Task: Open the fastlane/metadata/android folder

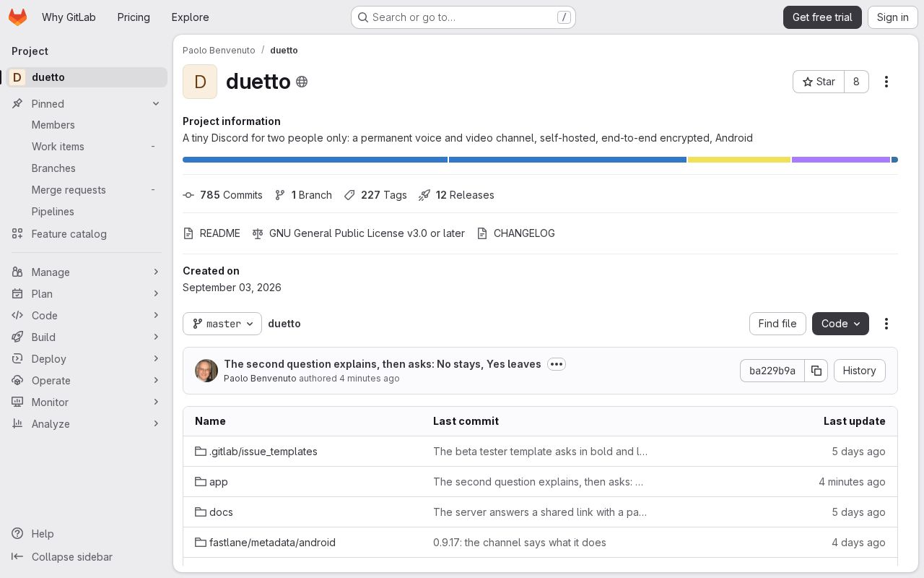Action: (265, 543)
